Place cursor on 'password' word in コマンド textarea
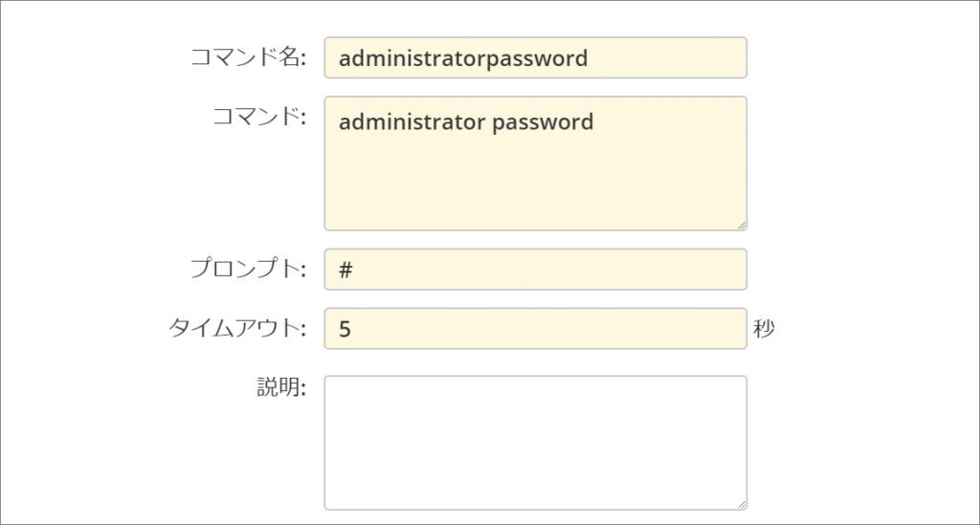The height and width of the screenshot is (525, 980). (x=542, y=122)
